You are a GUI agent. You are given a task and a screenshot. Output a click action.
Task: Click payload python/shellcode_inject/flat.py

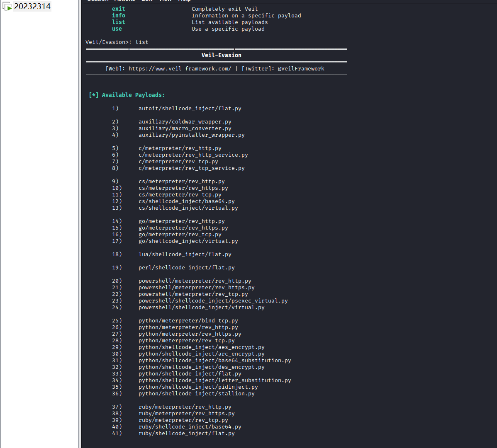(190, 374)
